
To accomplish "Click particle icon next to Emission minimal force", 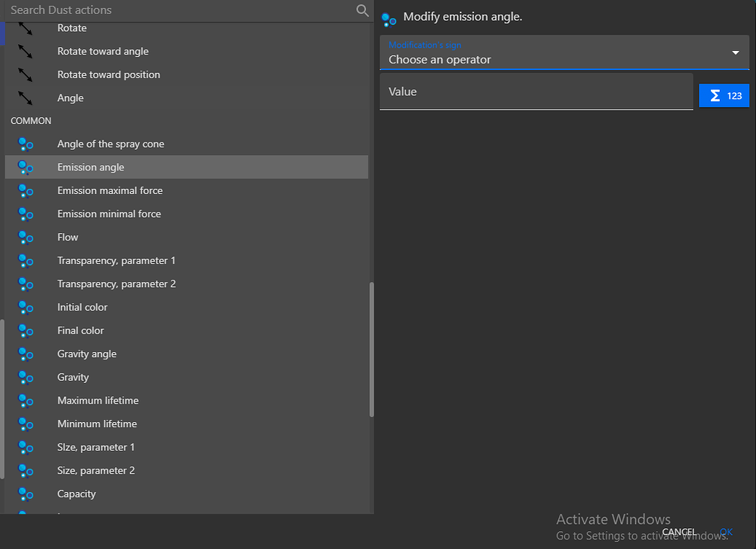I will click(x=25, y=214).
